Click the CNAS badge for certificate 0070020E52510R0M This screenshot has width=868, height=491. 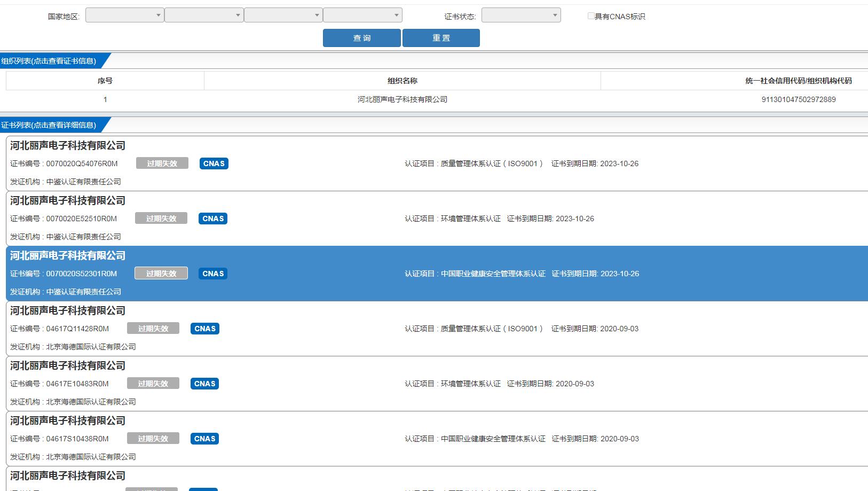(213, 219)
